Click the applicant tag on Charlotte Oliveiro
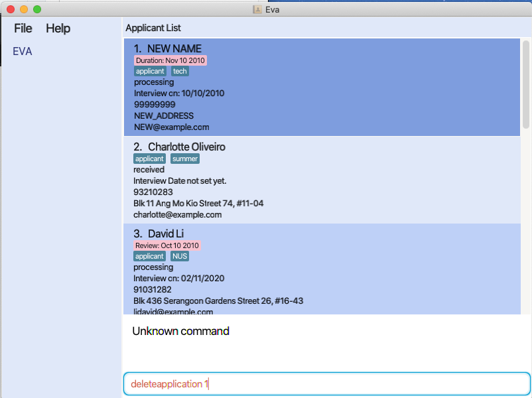Image resolution: width=532 pixels, height=398 pixels. (x=149, y=159)
